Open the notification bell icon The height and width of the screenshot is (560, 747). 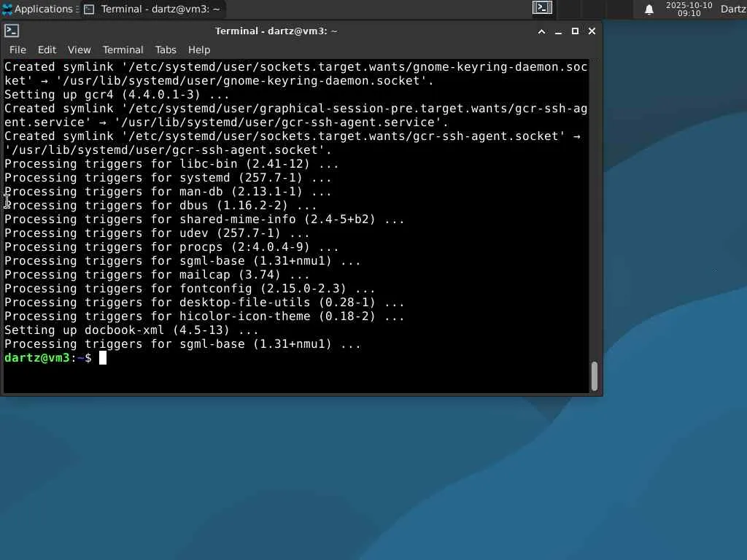[x=649, y=9]
